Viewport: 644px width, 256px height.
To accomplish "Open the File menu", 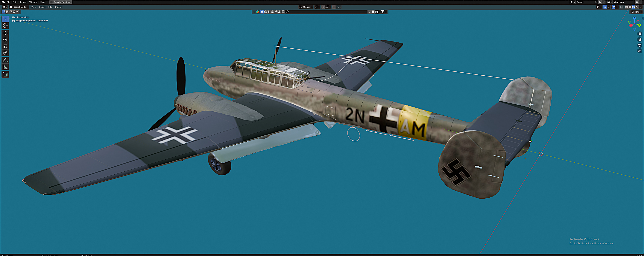I will pos(8,2).
